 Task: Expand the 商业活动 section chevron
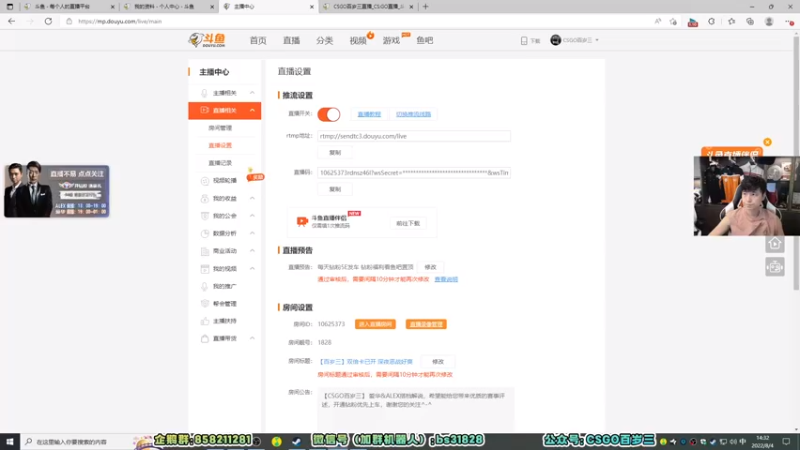click(x=252, y=251)
